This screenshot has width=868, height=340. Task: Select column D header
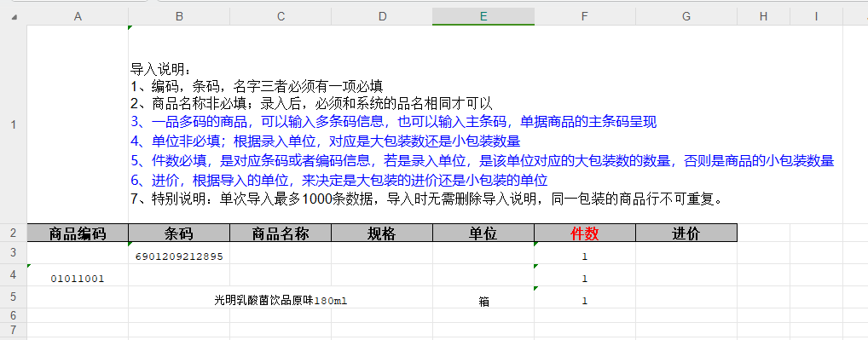(382, 16)
